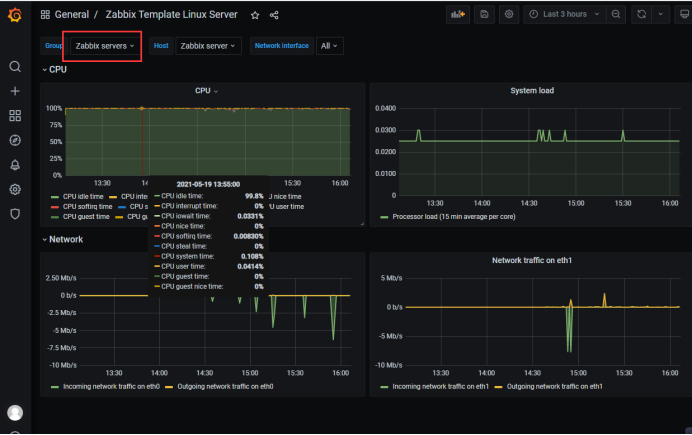Open the search dashboards icon in sidebar
Viewport: 692px width, 435px height.
(x=15, y=67)
